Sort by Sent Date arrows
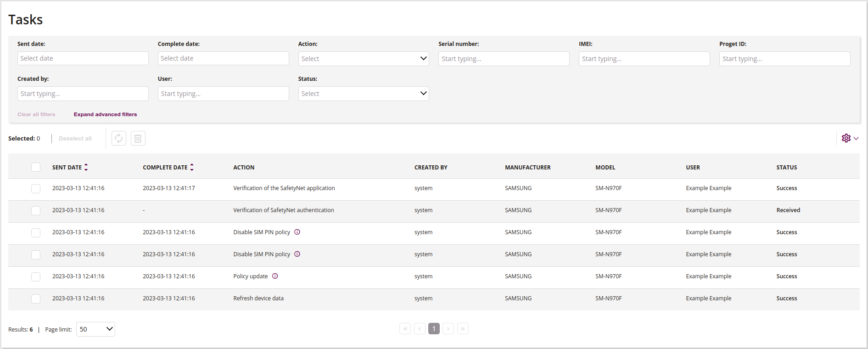Image resolution: width=868 pixels, height=349 pixels. [86, 167]
